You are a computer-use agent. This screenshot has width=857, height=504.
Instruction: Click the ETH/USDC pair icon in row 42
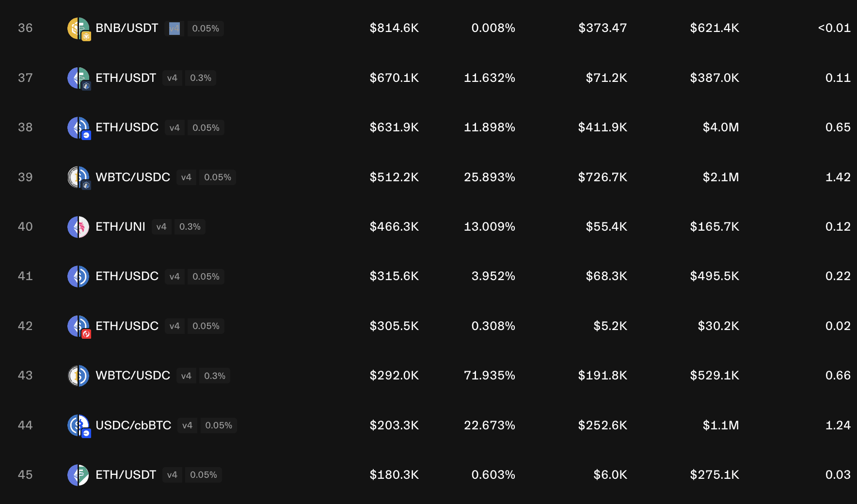tap(79, 327)
